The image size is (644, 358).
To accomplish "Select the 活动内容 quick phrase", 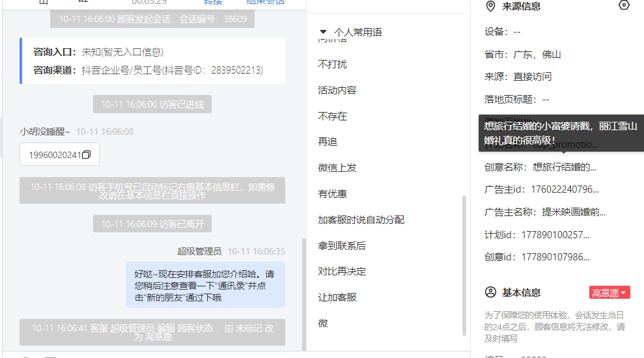I will pyautogui.click(x=337, y=90).
